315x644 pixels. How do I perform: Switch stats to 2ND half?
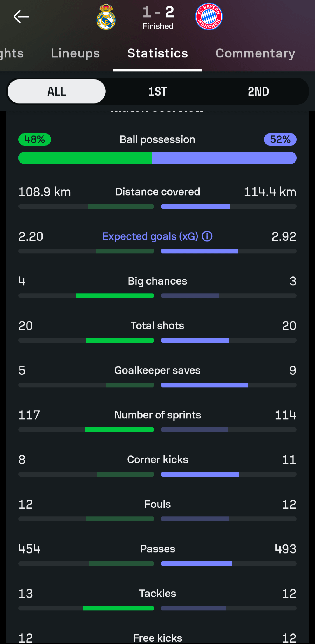pyautogui.click(x=258, y=92)
